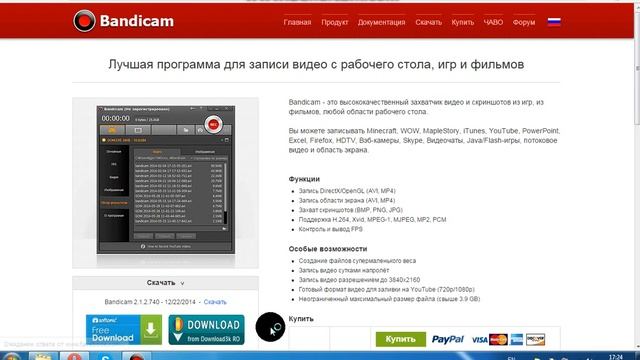Click 'Контроль и вывод FPS' bullet
640x360 pixels.
pyautogui.click(x=331, y=229)
